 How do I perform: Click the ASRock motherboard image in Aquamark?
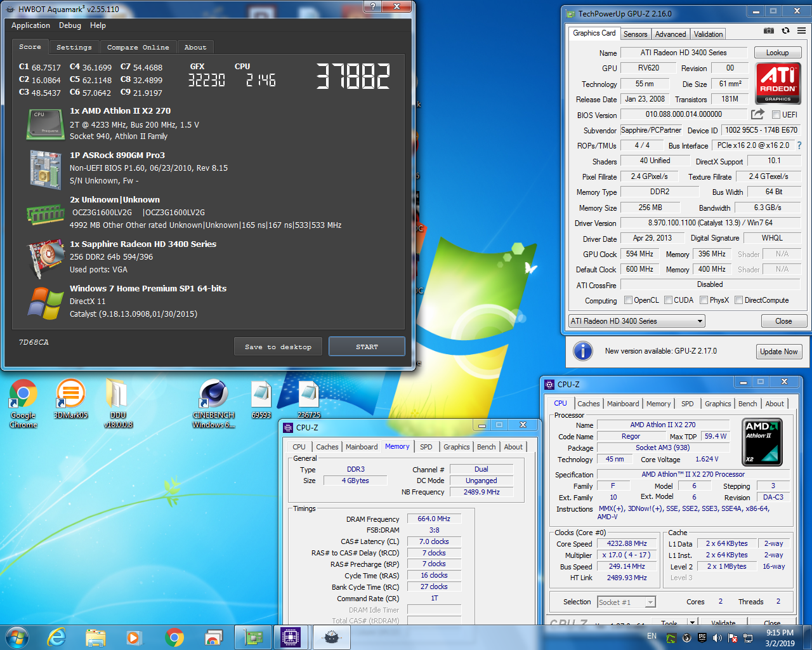[45, 169]
